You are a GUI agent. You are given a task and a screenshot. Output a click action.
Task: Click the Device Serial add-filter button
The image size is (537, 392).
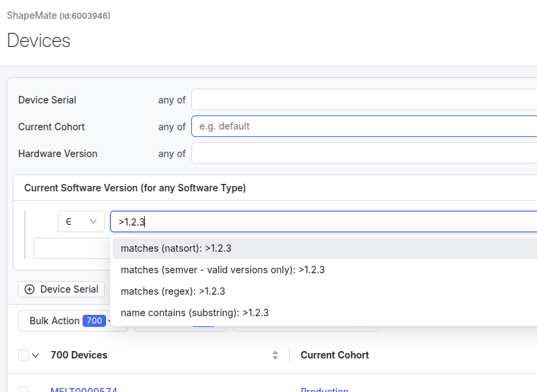point(62,289)
